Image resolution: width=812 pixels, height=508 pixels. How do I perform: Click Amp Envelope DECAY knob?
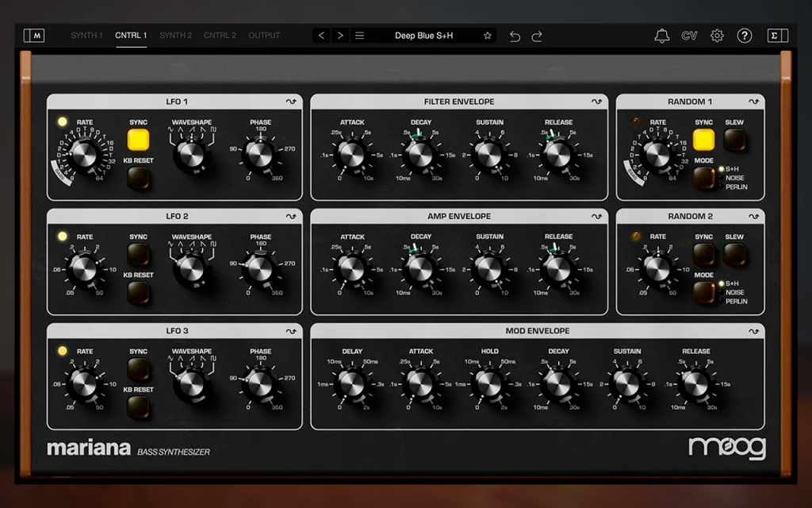[x=420, y=269]
